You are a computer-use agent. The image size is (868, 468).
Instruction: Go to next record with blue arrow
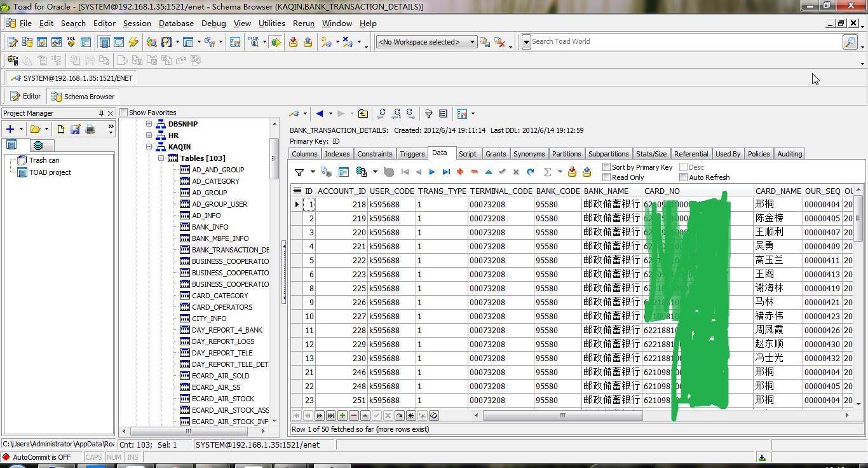432,172
